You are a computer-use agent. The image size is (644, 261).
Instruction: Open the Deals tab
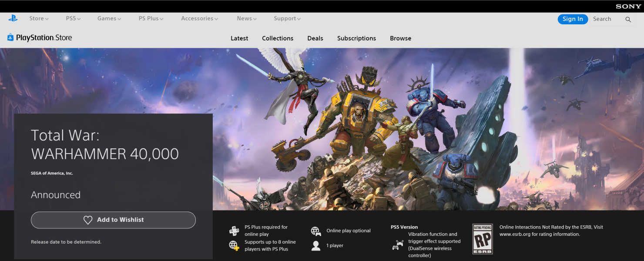tap(315, 38)
